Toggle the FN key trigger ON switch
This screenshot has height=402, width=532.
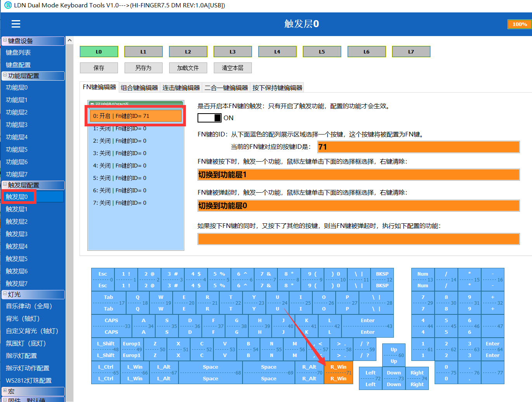click(210, 118)
